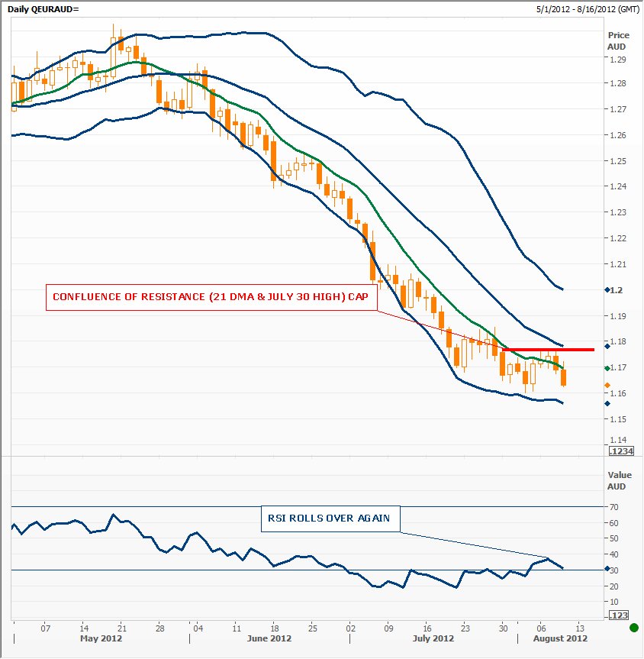
Task: Click the 5/1/2012 - 8/16/2012 (GMT) date range
Action: tap(588, 9)
